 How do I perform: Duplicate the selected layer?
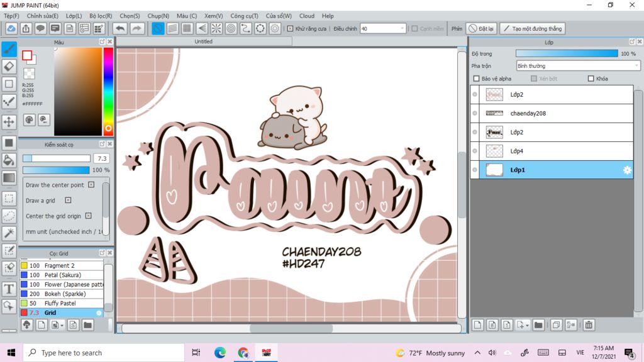tap(556, 325)
